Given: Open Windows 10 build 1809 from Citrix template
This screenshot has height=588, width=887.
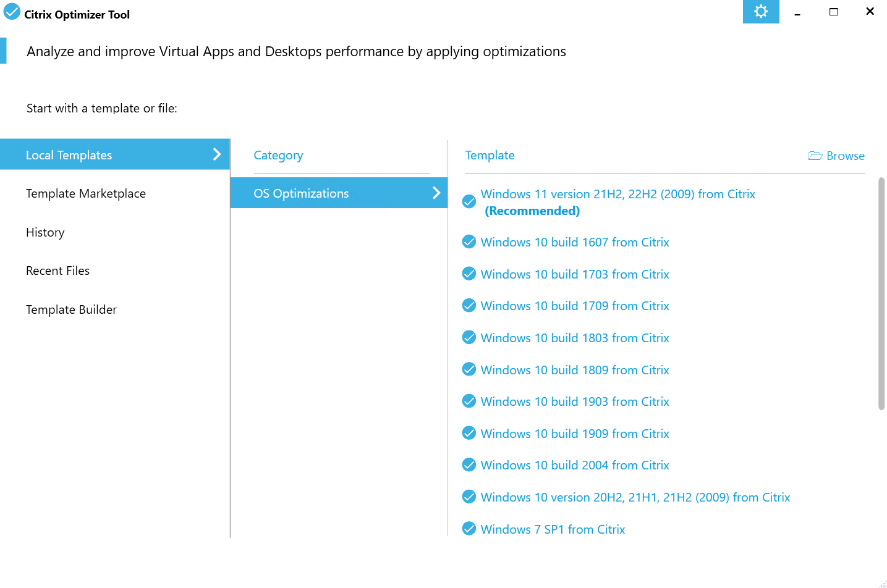Looking at the screenshot, I should pos(574,370).
